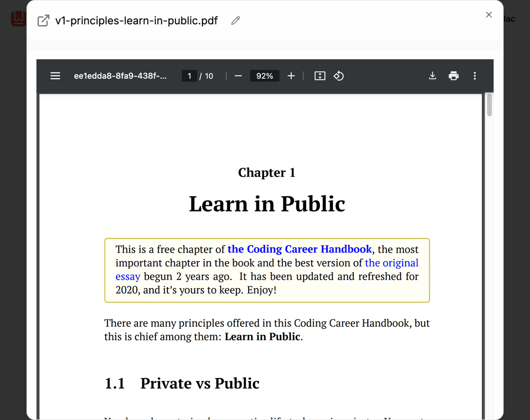Click the 92% zoom level control

(265, 76)
